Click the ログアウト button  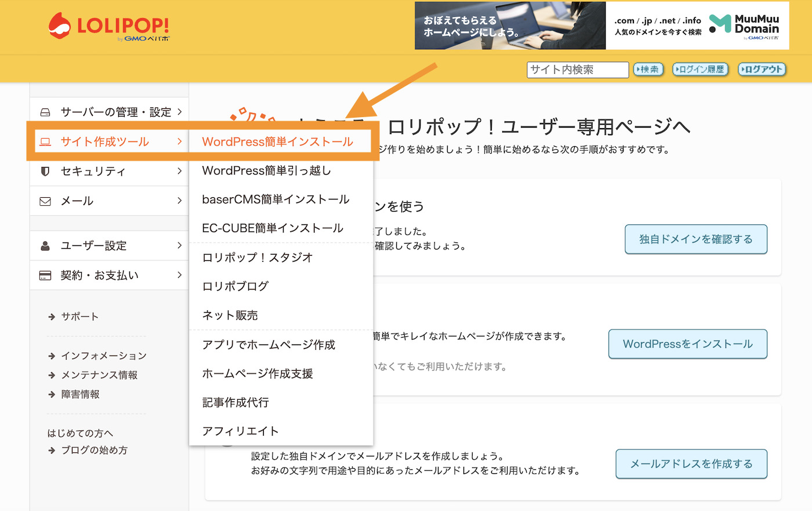click(x=762, y=70)
